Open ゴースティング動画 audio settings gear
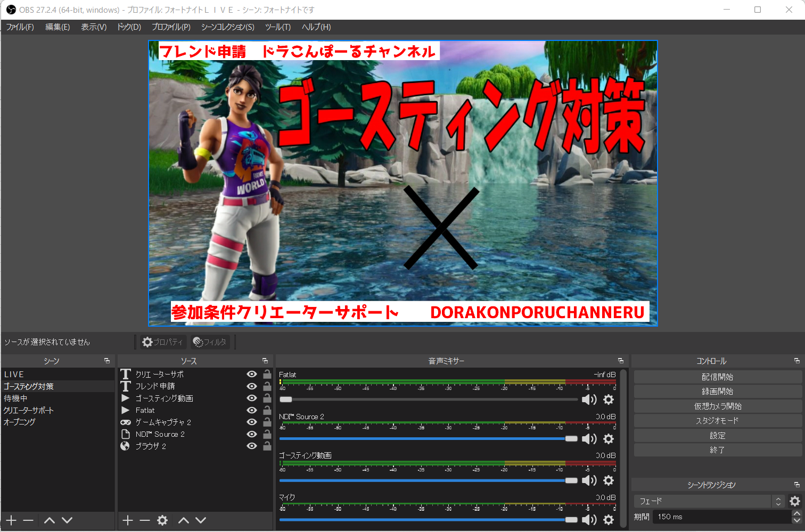805x532 pixels. point(609,480)
